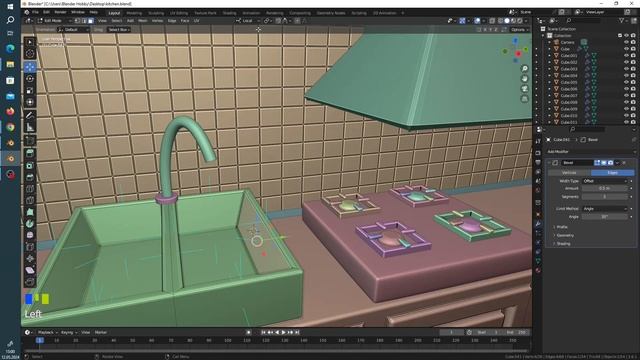Open the Render properties tab icon

(x=538, y=153)
